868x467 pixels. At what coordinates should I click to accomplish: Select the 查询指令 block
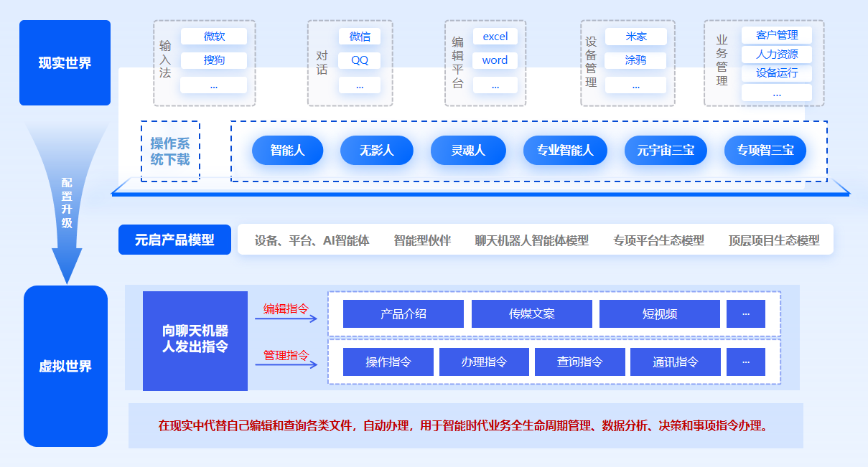[x=579, y=362]
